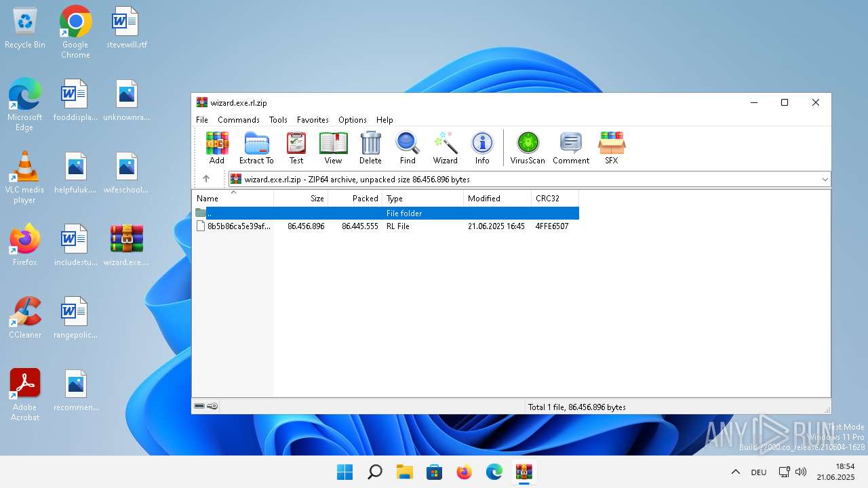Open Firefox desktop shortcut
868x488 pixels.
click(x=25, y=244)
